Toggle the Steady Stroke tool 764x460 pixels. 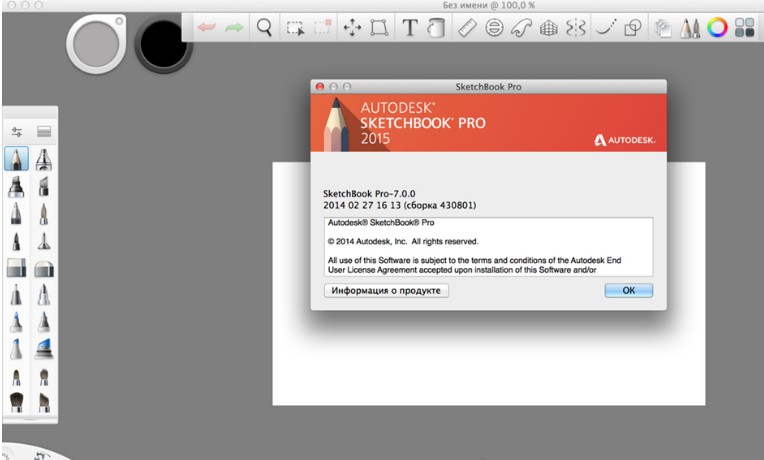(606, 27)
